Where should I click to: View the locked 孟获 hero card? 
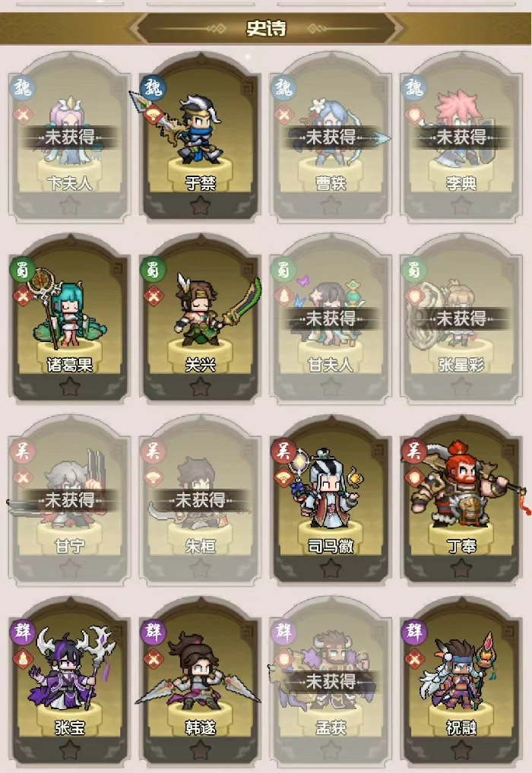[331, 680]
